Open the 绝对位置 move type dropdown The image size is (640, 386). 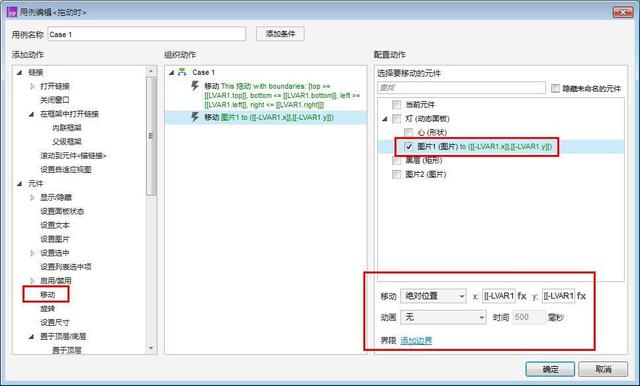(x=433, y=296)
